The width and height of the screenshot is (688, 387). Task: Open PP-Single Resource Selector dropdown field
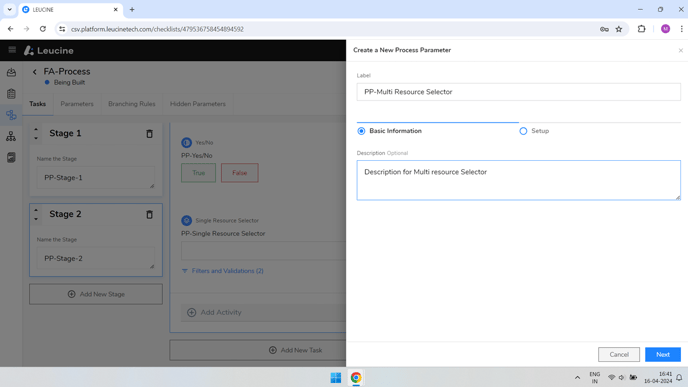pos(263,251)
